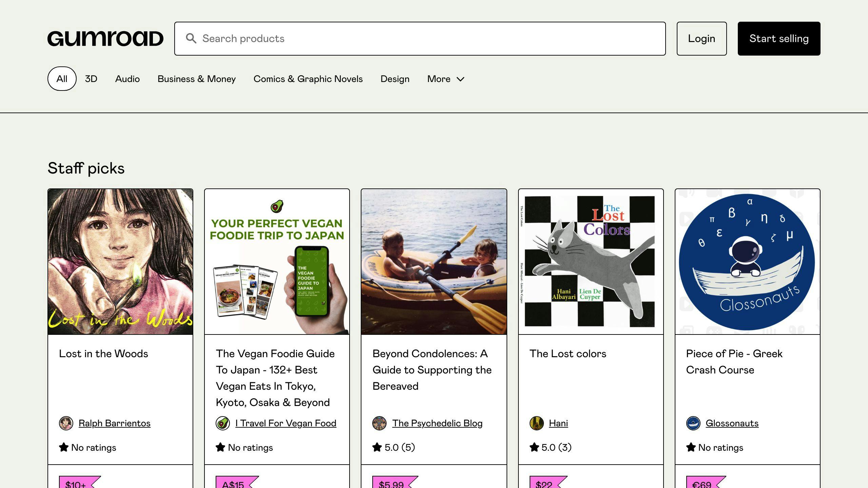Click the search magnifier icon
This screenshot has width=868, height=488.
point(191,38)
